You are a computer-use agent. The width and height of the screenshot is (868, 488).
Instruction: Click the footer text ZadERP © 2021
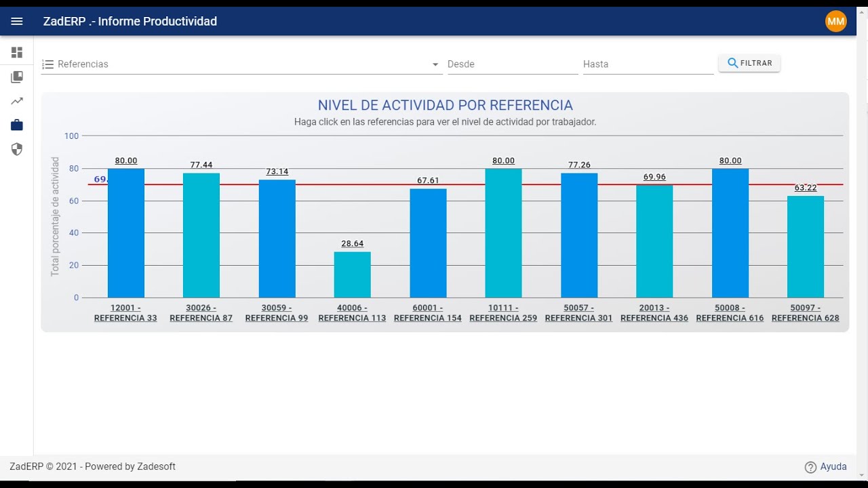[43, 466]
